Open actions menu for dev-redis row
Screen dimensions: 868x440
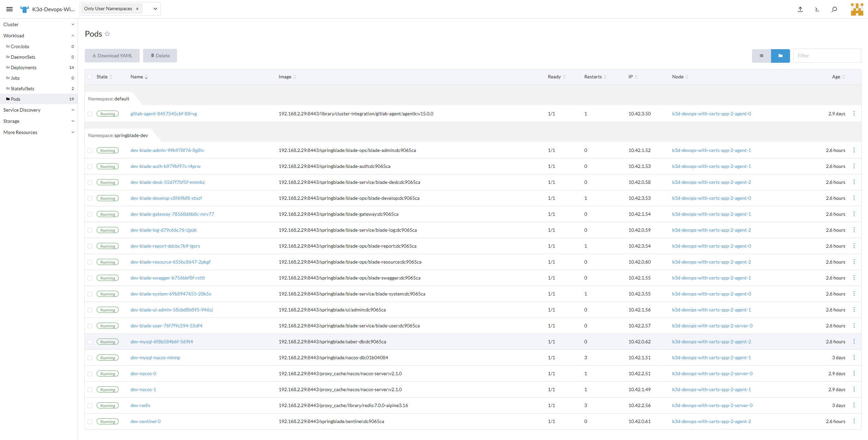pos(854,405)
